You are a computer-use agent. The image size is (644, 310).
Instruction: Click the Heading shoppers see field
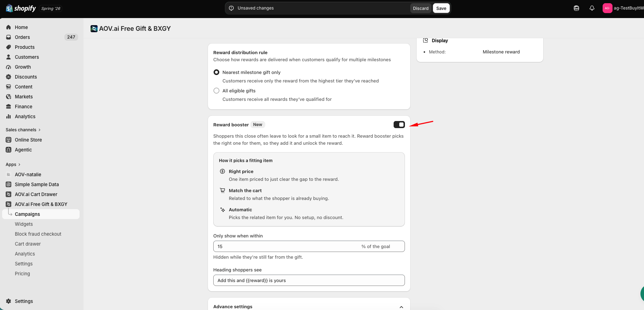(309, 280)
